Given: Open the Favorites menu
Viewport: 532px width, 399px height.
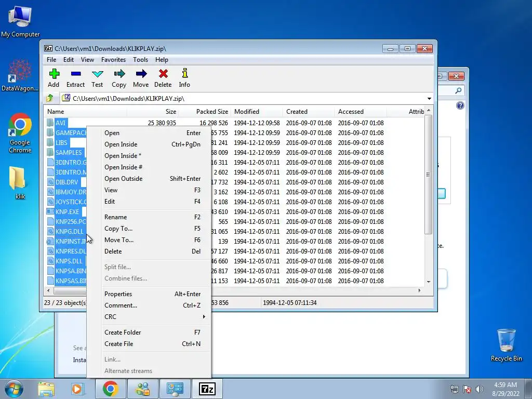Looking at the screenshot, I should click(114, 60).
